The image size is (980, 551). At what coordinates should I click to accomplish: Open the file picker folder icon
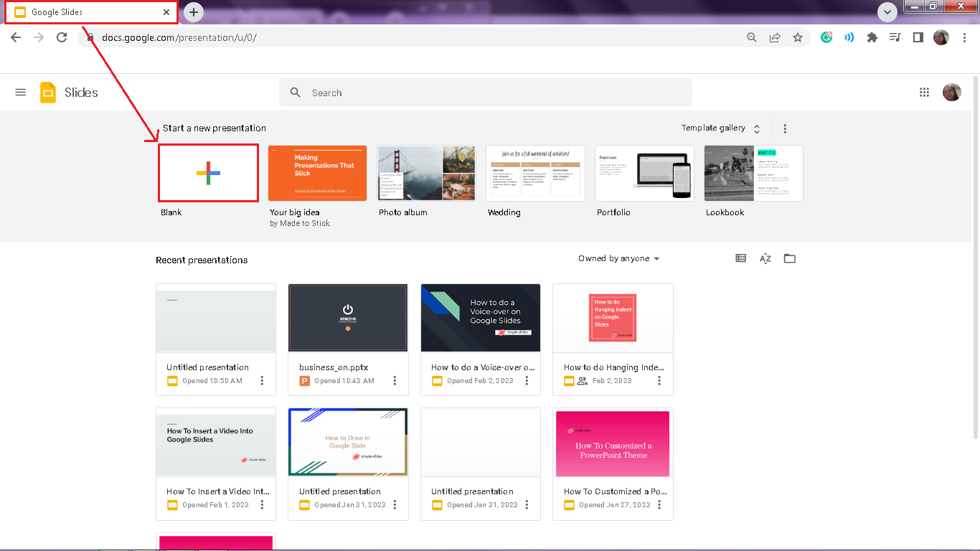pos(789,258)
